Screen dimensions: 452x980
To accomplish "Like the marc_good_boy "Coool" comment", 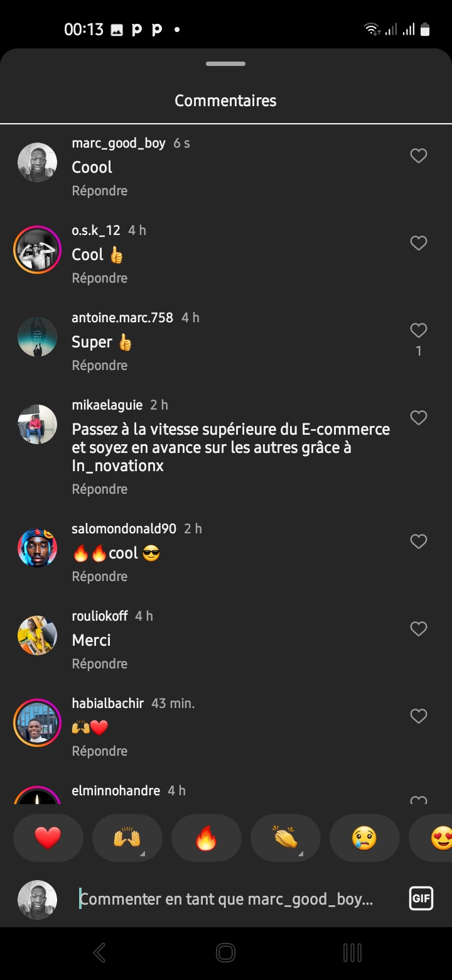I will click(x=418, y=156).
